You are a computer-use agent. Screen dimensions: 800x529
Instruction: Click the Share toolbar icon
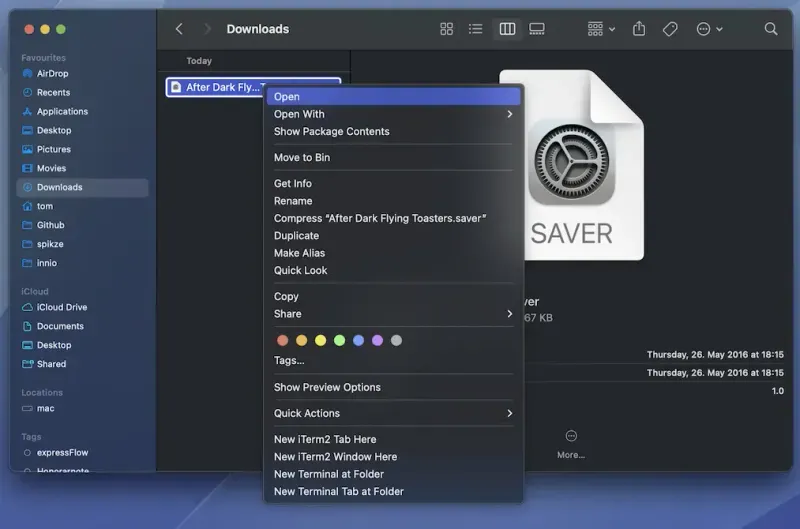pyautogui.click(x=639, y=29)
